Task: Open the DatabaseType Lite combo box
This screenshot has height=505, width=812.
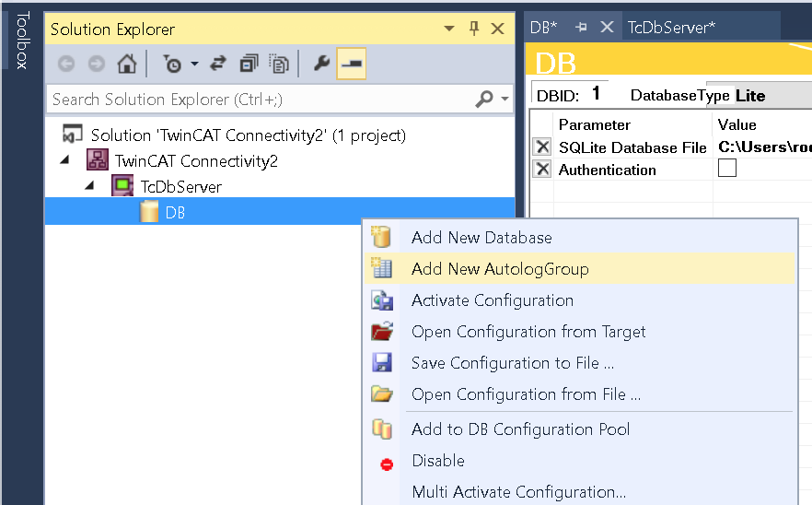Action: [x=772, y=96]
